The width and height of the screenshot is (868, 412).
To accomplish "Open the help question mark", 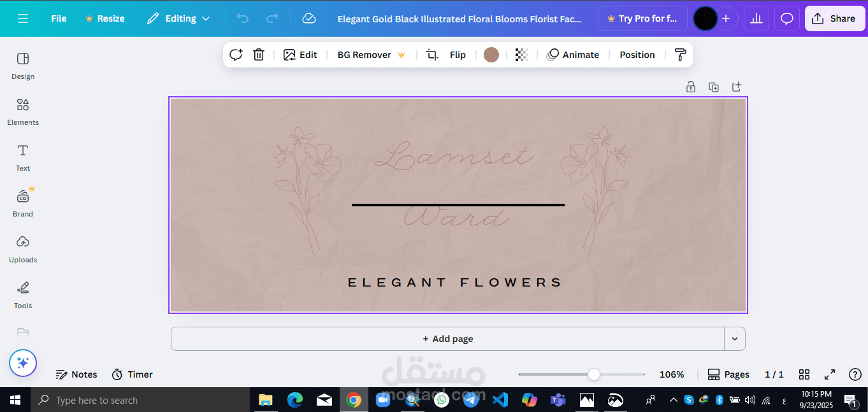I will pyautogui.click(x=855, y=374).
